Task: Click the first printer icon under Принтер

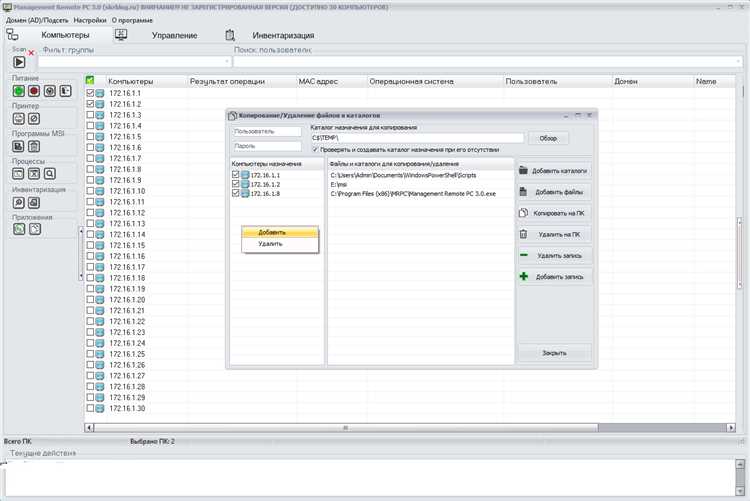Action: pyautogui.click(x=19, y=119)
